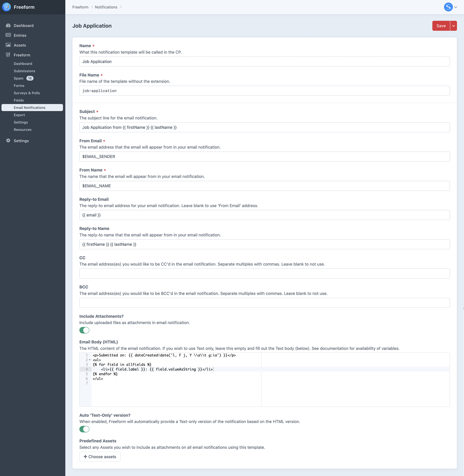
Task: Open Settings via the gear icon
Action: (x=8, y=140)
